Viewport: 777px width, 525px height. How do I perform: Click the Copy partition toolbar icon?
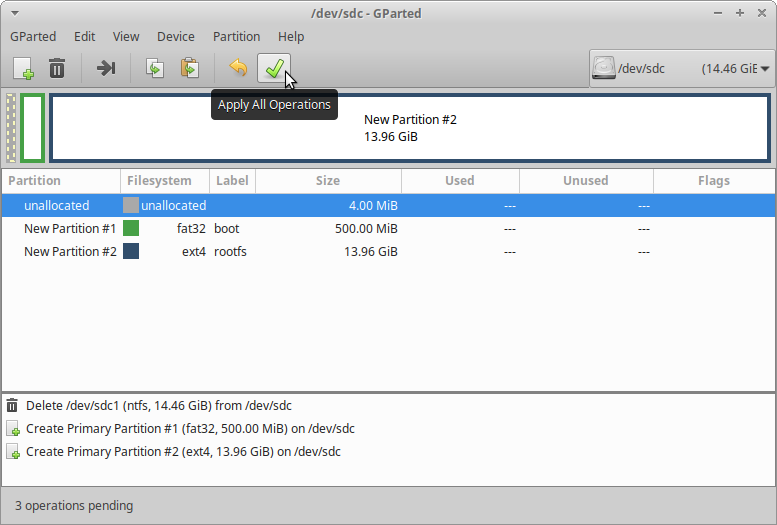pyautogui.click(x=154, y=68)
